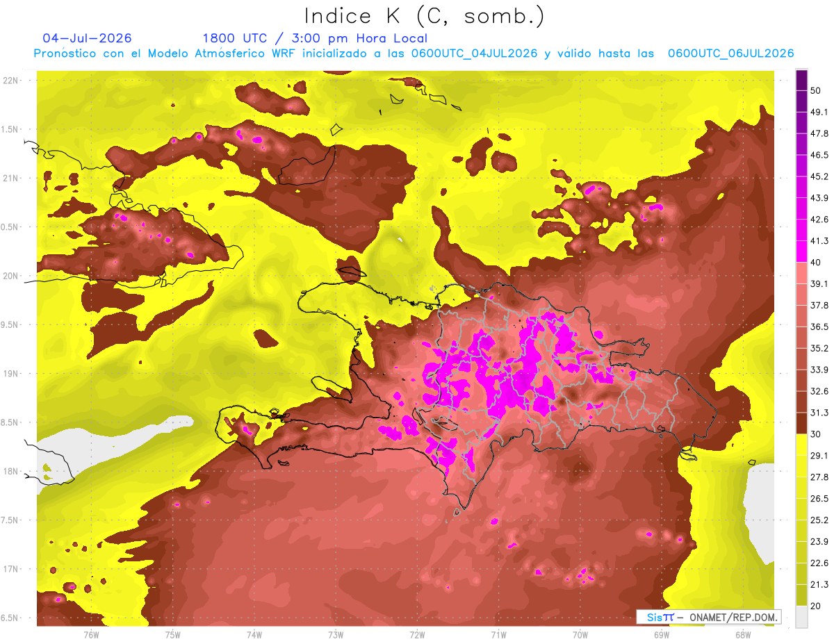The width and height of the screenshot is (834, 644).
Task: Click the "18N" latitude axis label
Action: (12, 472)
